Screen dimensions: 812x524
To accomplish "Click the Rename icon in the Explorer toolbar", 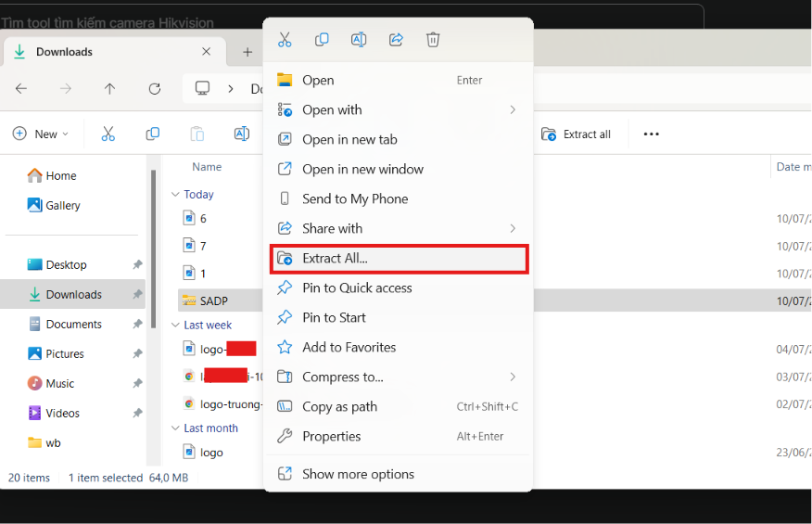I will [241, 134].
